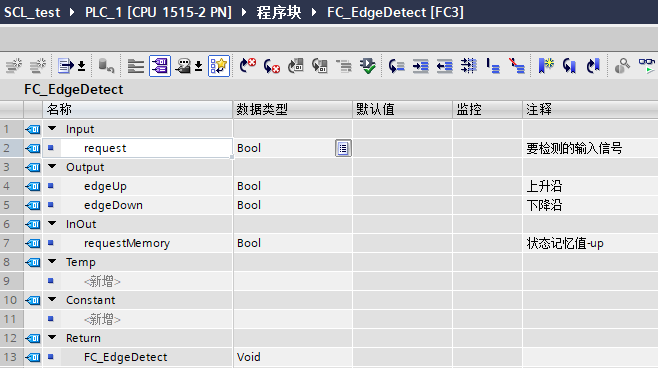This screenshot has height=368, width=658.
Task: Select row number 7 header
Action: [11, 243]
